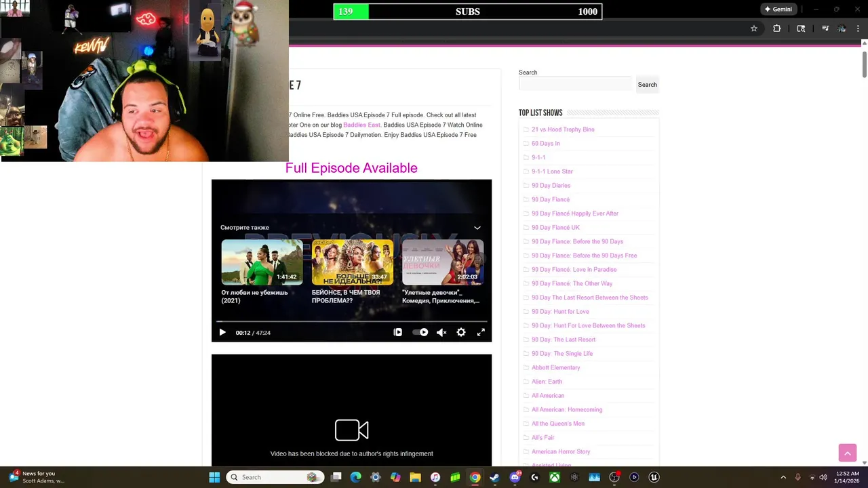Toggle the autoplay switch in video player

[x=420, y=332]
